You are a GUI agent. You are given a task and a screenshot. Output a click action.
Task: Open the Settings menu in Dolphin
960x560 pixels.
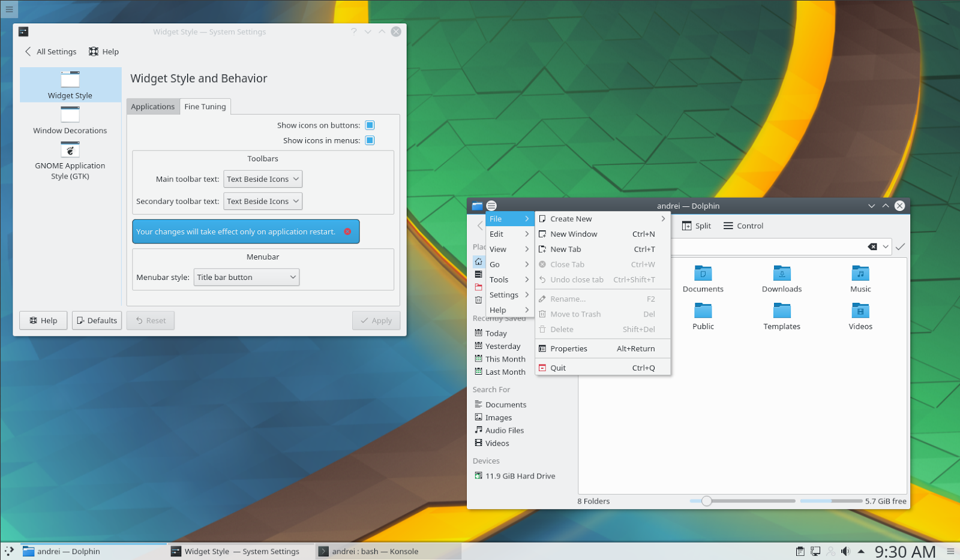509,295
